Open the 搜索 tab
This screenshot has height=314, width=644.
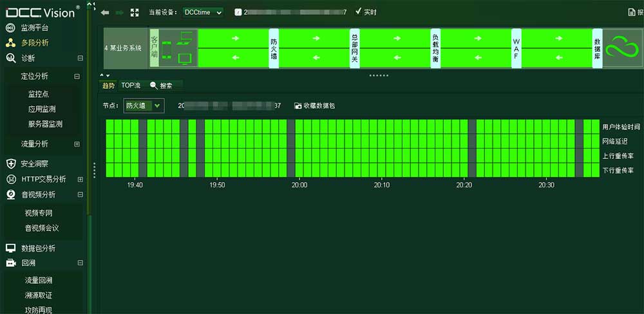coord(166,86)
